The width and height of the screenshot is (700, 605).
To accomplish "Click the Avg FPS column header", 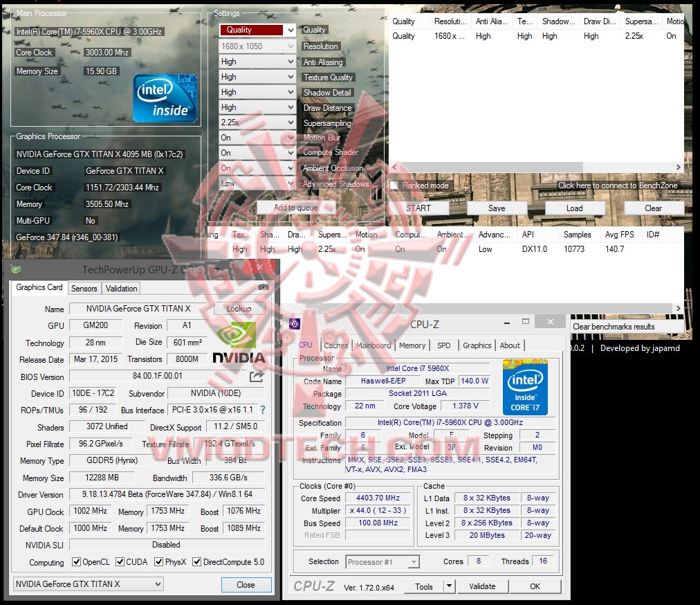I will click(619, 234).
